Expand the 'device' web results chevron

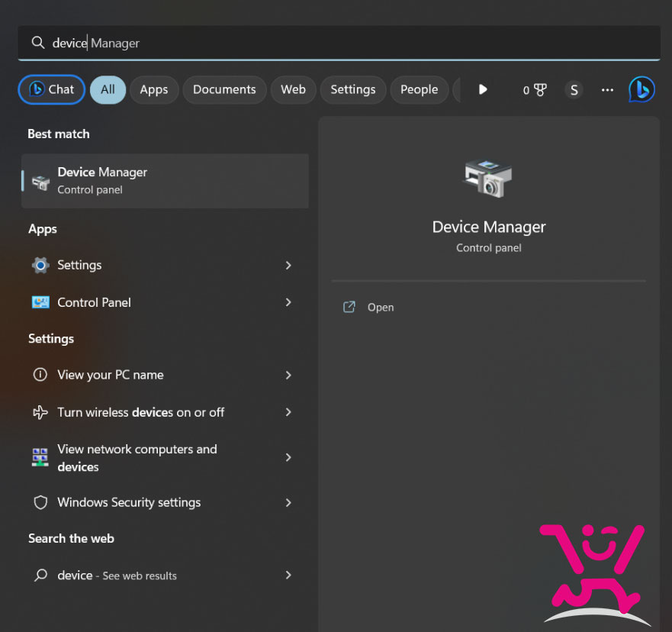(288, 575)
